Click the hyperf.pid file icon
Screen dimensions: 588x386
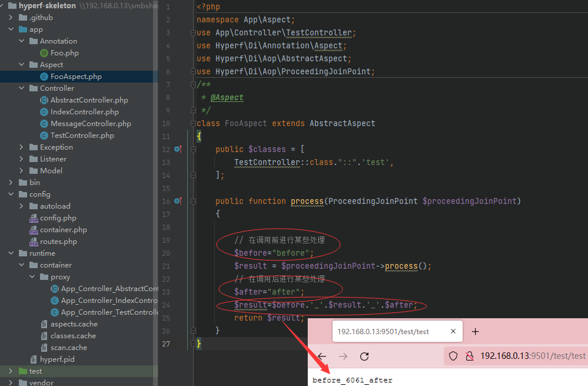tap(34, 359)
